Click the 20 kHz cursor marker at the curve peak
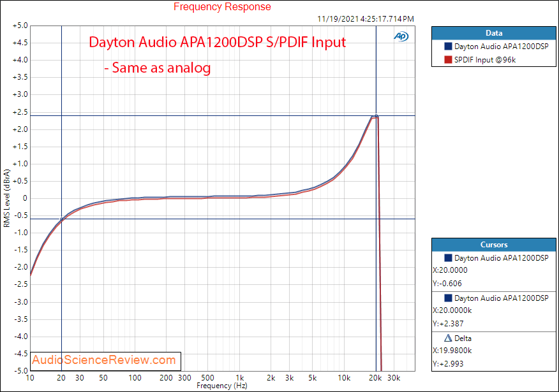The height and width of the screenshot is (392, 559). click(x=376, y=116)
